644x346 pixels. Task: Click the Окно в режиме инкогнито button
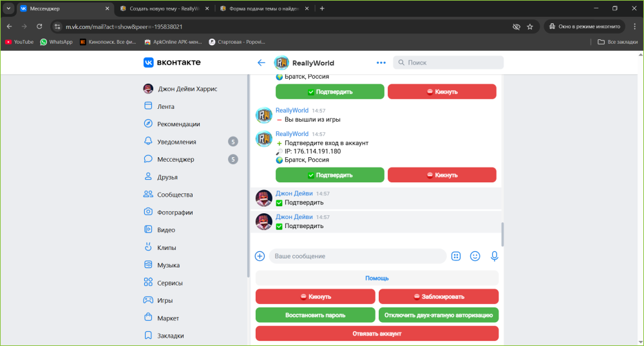point(585,26)
